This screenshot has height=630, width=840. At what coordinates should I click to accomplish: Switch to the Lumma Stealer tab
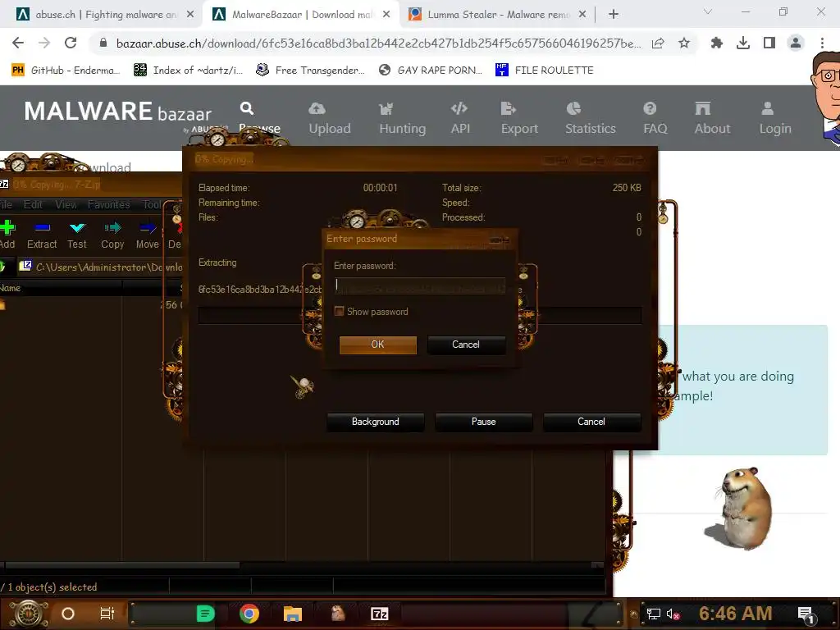pyautogui.click(x=498, y=15)
